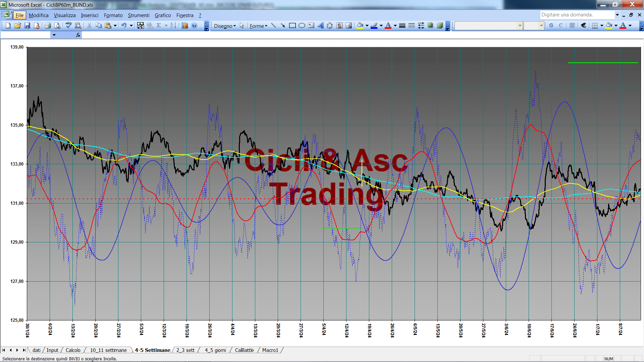Open the Formato menu
Image resolution: width=644 pixels, height=362 pixels.
(113, 15)
